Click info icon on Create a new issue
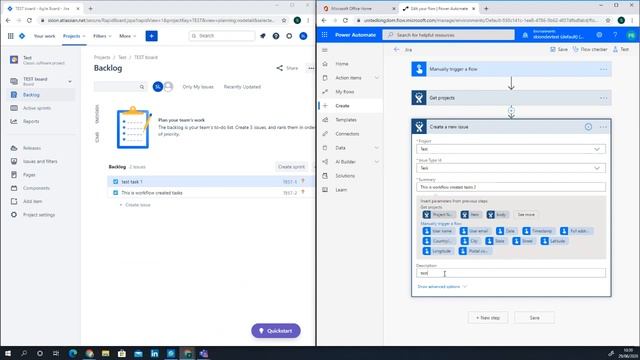The image size is (640, 360). click(588, 127)
